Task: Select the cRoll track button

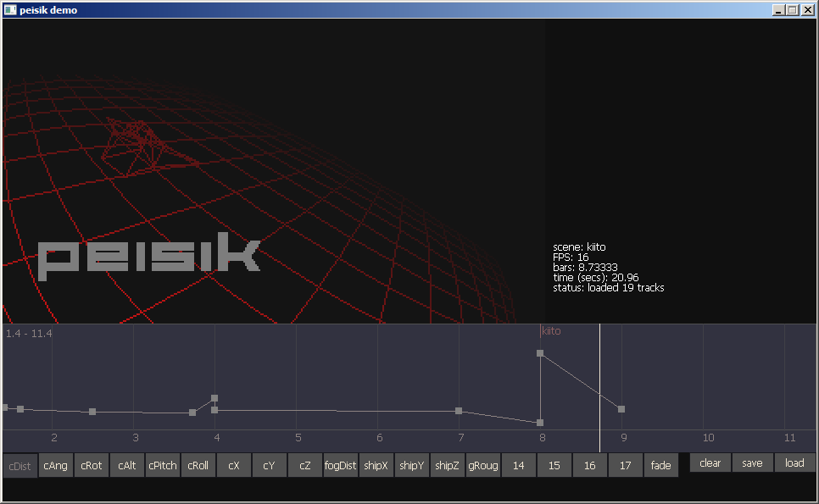Action: [198, 465]
